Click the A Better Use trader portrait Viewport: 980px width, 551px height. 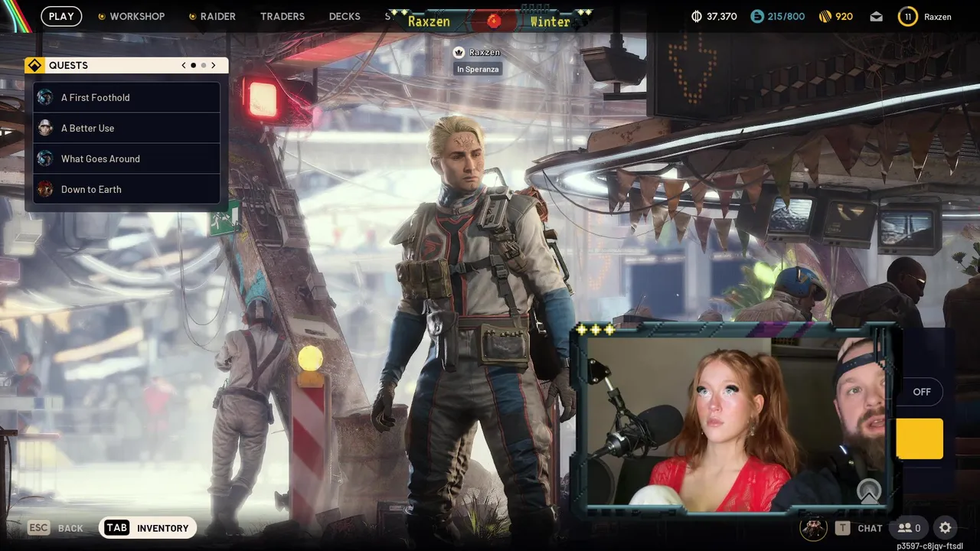coord(45,128)
